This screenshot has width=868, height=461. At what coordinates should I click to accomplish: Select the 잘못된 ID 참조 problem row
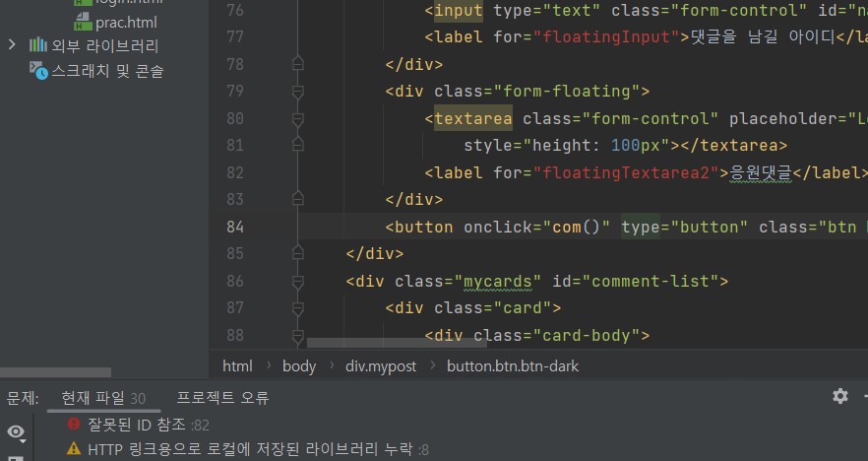(149, 425)
